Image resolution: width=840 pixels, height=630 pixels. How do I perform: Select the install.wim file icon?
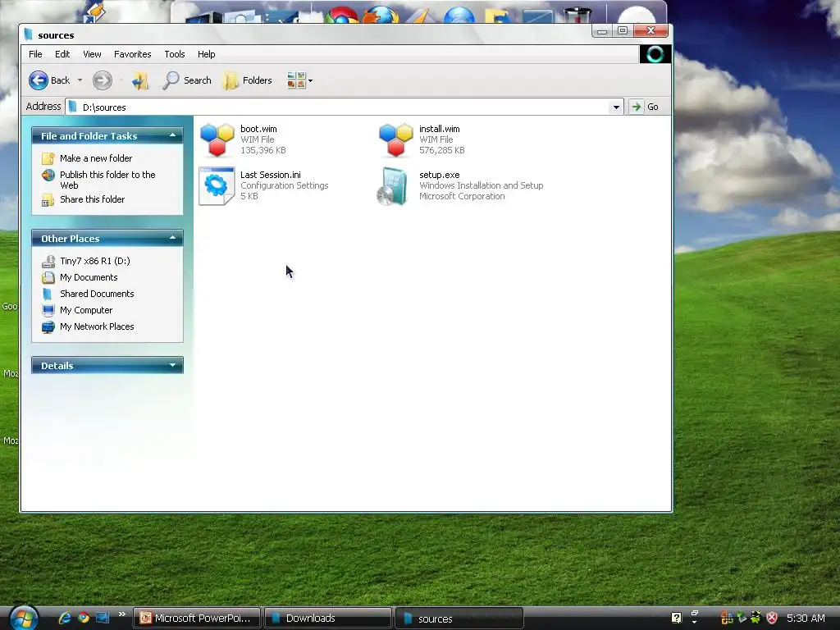396,139
